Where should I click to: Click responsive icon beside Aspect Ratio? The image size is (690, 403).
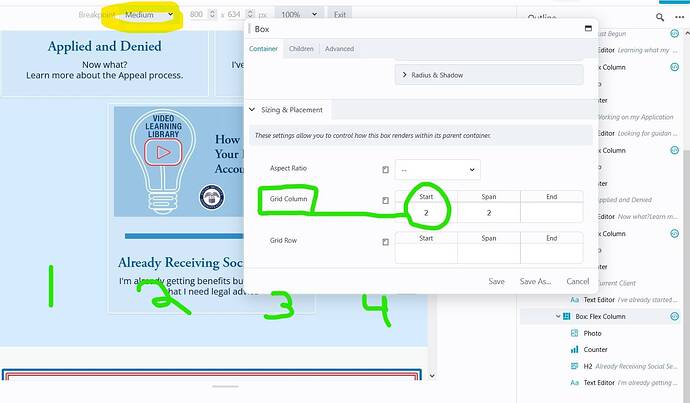(x=385, y=170)
